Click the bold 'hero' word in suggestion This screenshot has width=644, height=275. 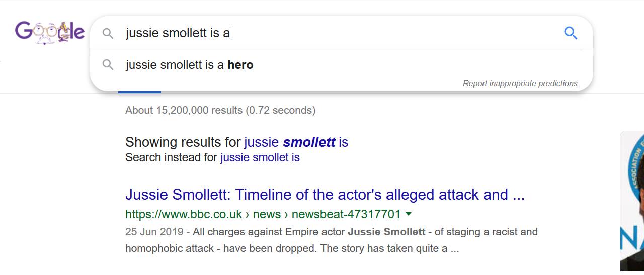240,65
